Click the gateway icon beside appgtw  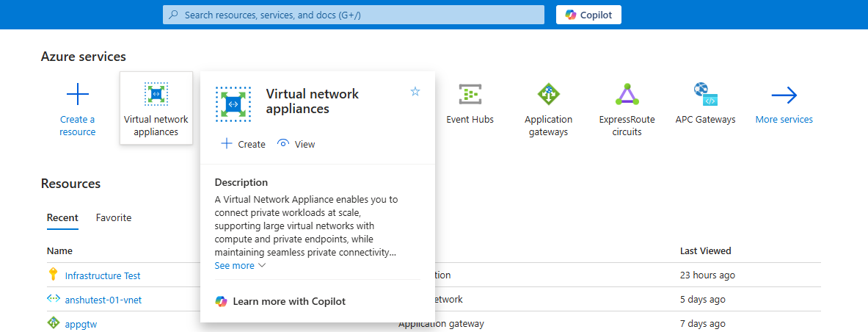coord(53,323)
